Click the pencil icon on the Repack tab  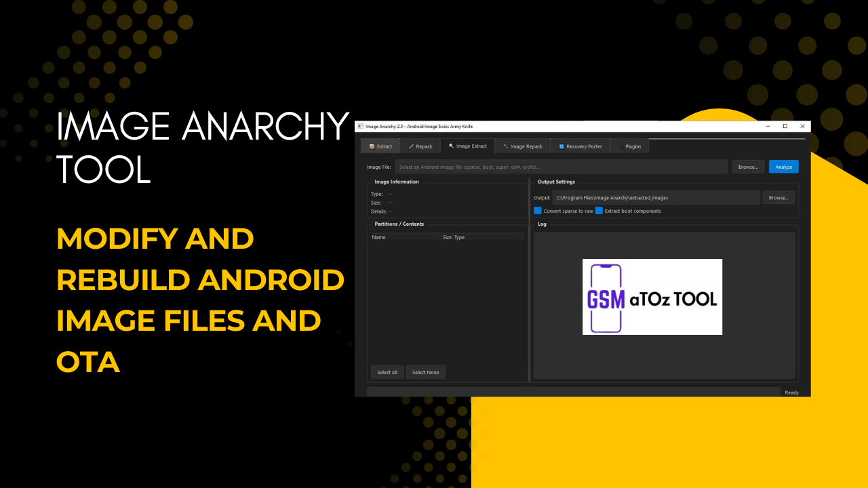411,146
